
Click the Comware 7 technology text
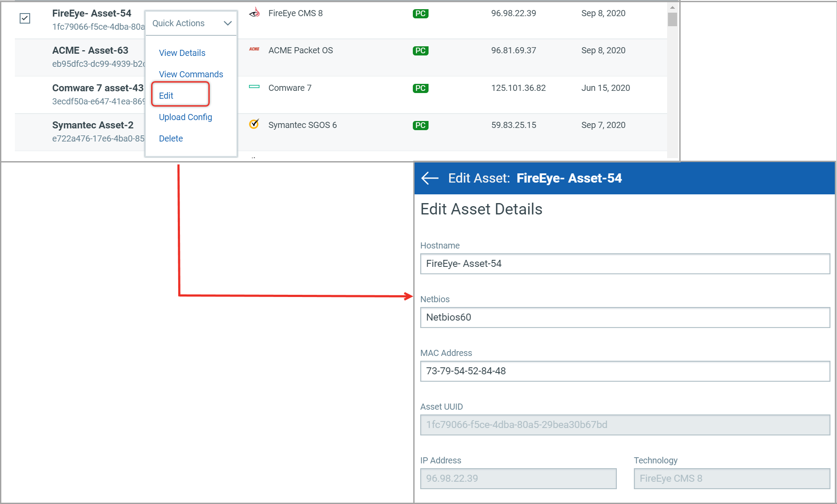pyautogui.click(x=290, y=88)
